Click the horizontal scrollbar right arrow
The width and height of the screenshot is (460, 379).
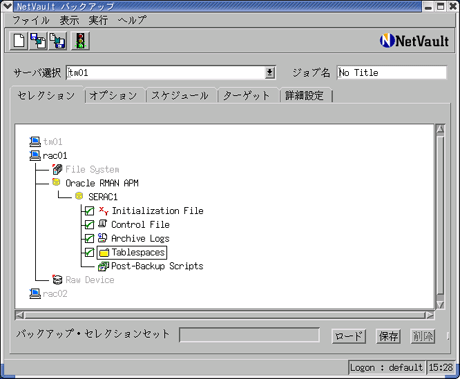[x=430, y=315]
